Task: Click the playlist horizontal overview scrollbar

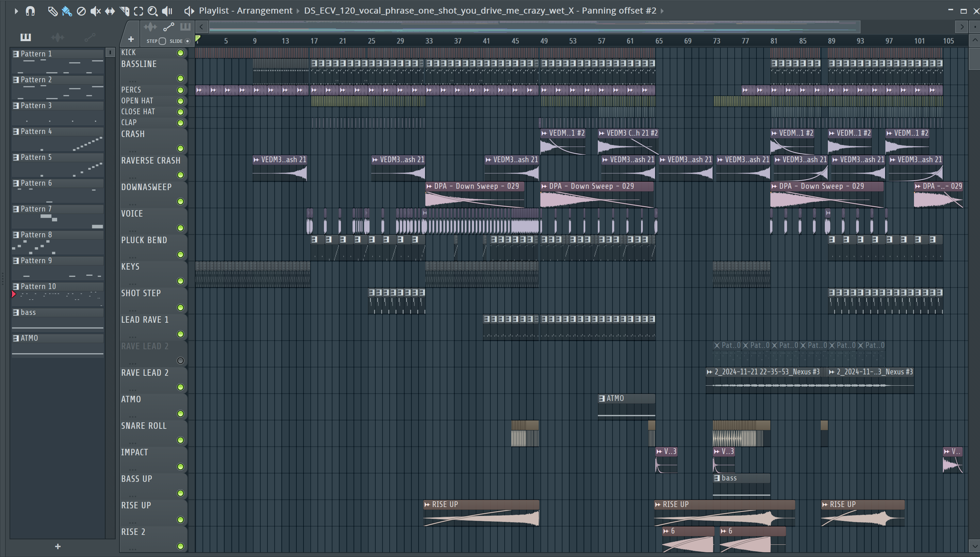Action: pos(534,27)
